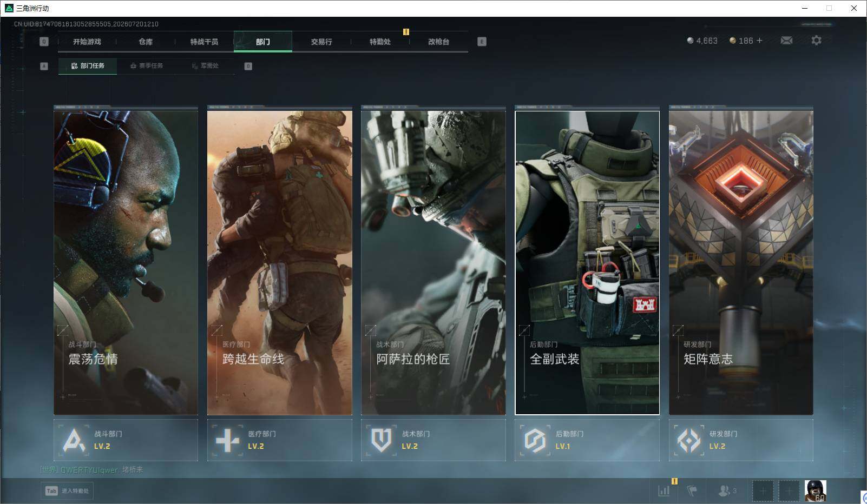The image size is (867, 504).
Task: Open the settings gear icon
Action: click(x=816, y=41)
